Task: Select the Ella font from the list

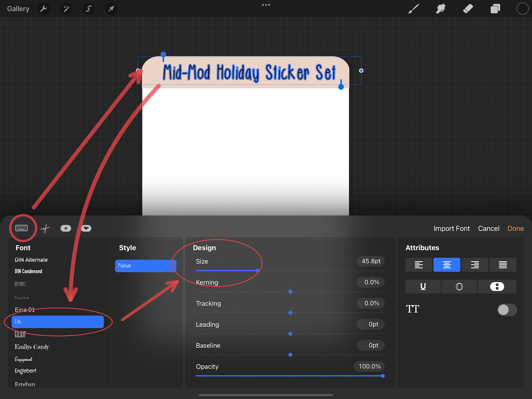Action: click(x=58, y=322)
